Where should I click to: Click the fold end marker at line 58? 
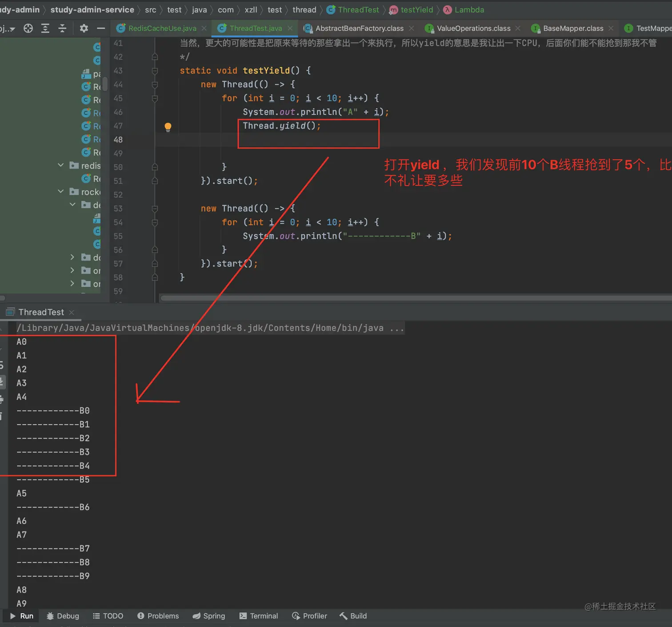point(155,277)
